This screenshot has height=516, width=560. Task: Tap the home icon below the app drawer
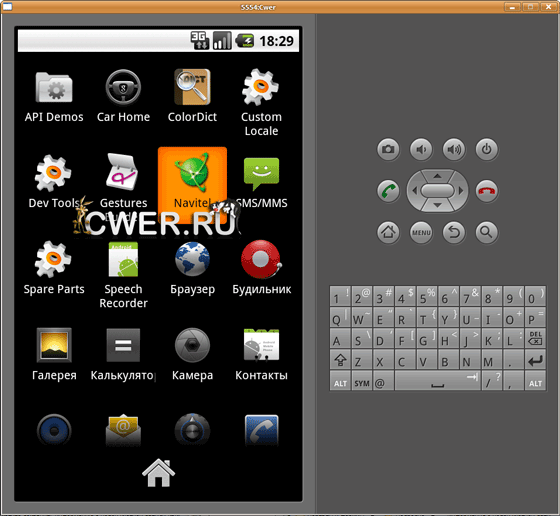click(159, 473)
